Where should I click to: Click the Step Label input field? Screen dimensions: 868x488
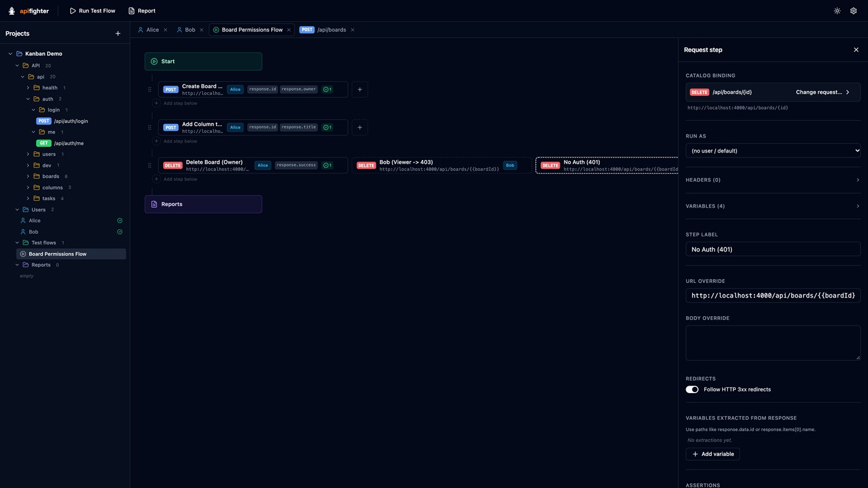772,249
